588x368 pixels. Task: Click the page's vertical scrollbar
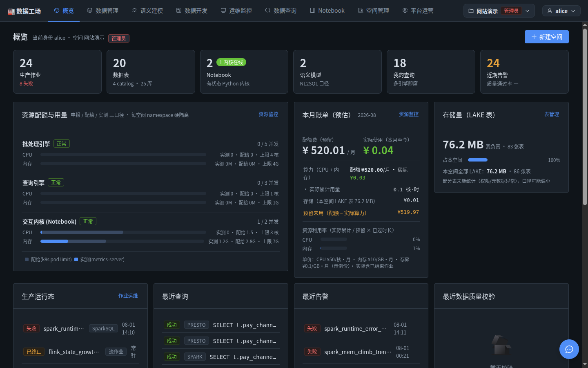point(585,117)
